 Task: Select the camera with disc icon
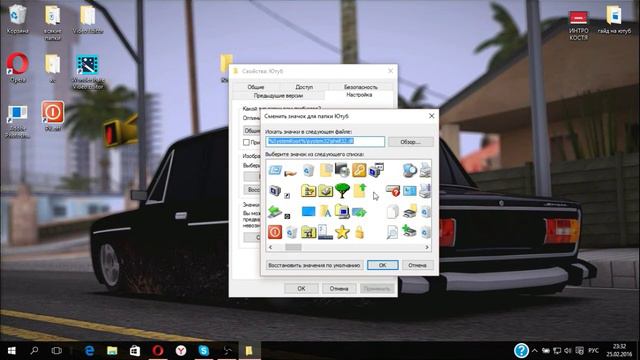pos(342,169)
